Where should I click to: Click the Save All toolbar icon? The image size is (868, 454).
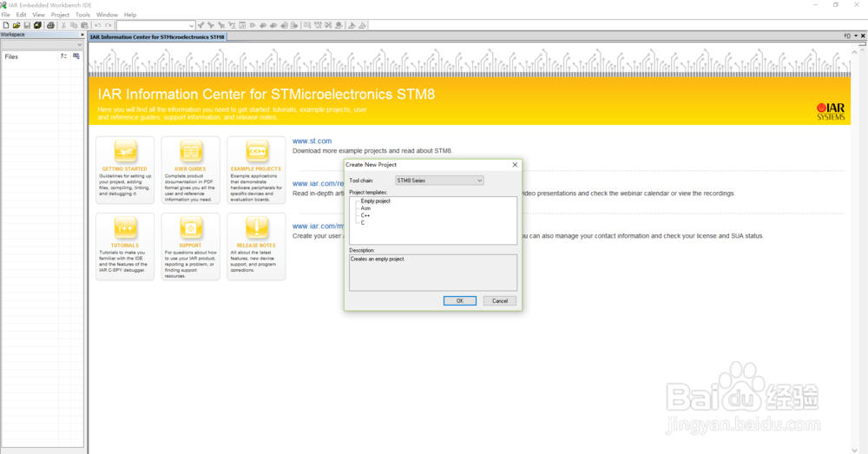[x=37, y=25]
